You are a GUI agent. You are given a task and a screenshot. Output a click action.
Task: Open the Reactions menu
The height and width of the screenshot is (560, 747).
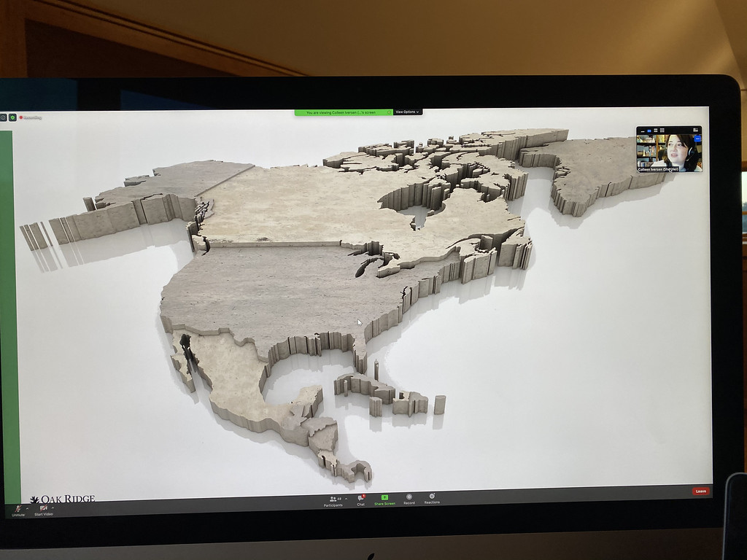pos(432,499)
